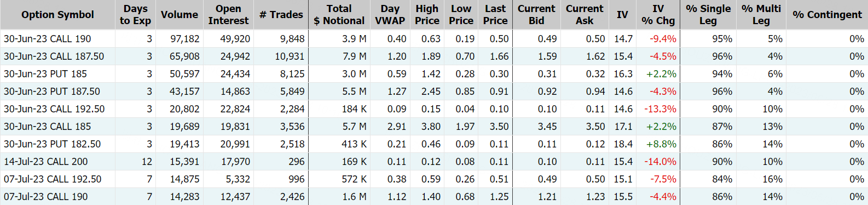
Task: Sort by the Option Symbol column header
Action: coord(57,15)
